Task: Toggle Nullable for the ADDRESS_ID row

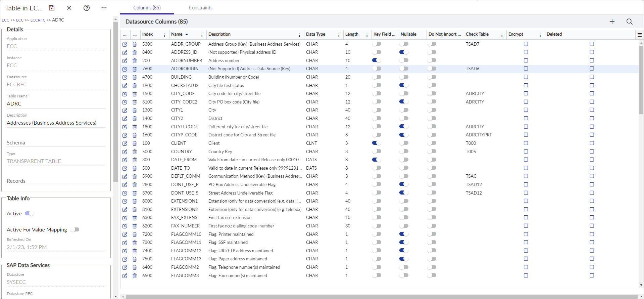Action: (404, 52)
